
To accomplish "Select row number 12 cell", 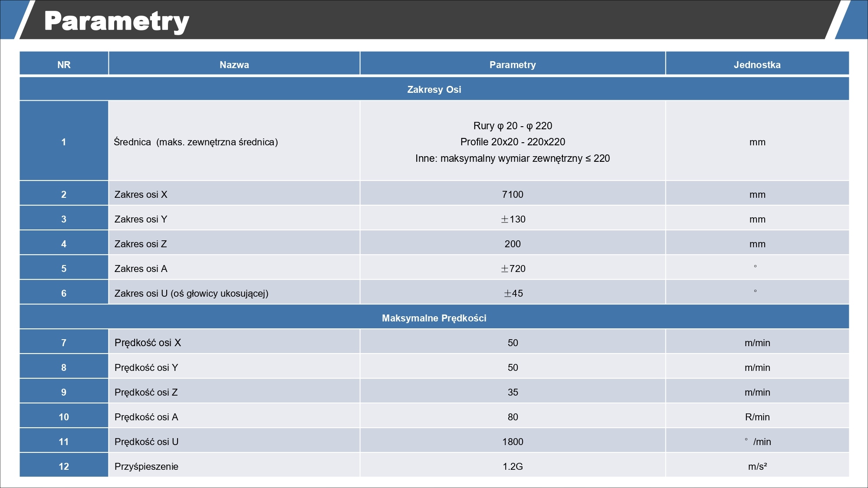I will [x=64, y=466].
